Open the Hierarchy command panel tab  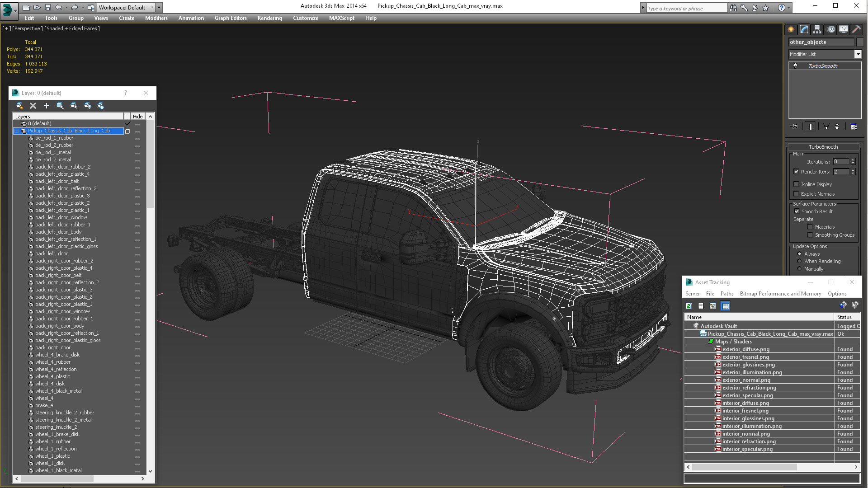point(817,29)
